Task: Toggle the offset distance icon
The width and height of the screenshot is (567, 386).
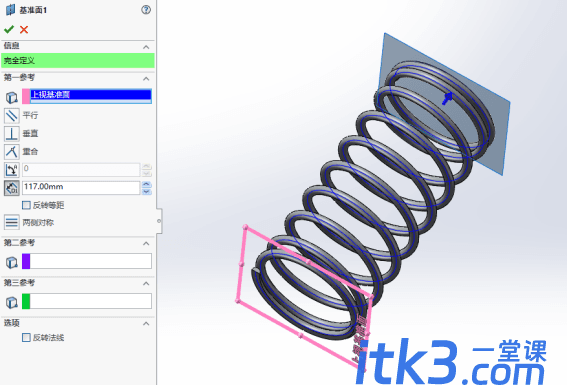Action: coord(12,188)
